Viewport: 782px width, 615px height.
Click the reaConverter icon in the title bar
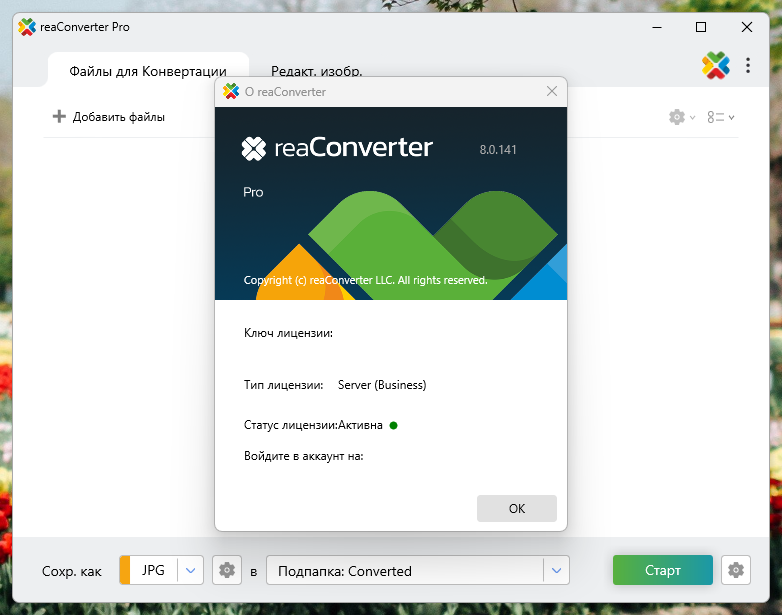pyautogui.click(x=27, y=27)
